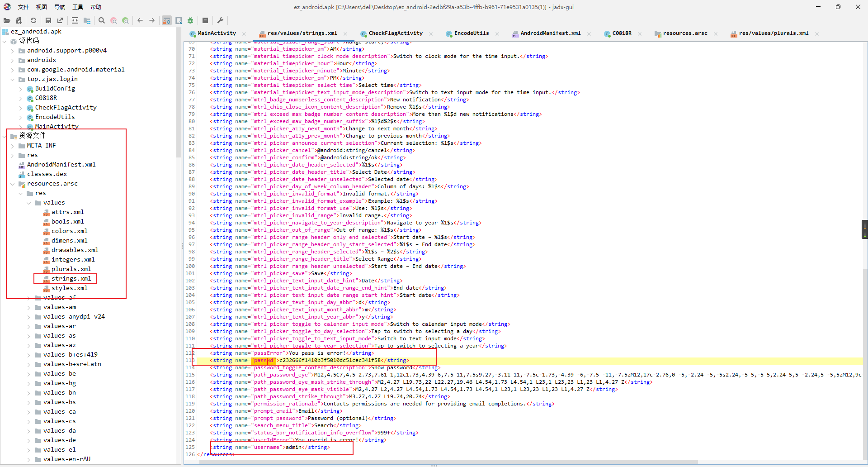This screenshot has width=868, height=467.
Task: Open preferences with the wrench icon
Action: tap(220, 20)
